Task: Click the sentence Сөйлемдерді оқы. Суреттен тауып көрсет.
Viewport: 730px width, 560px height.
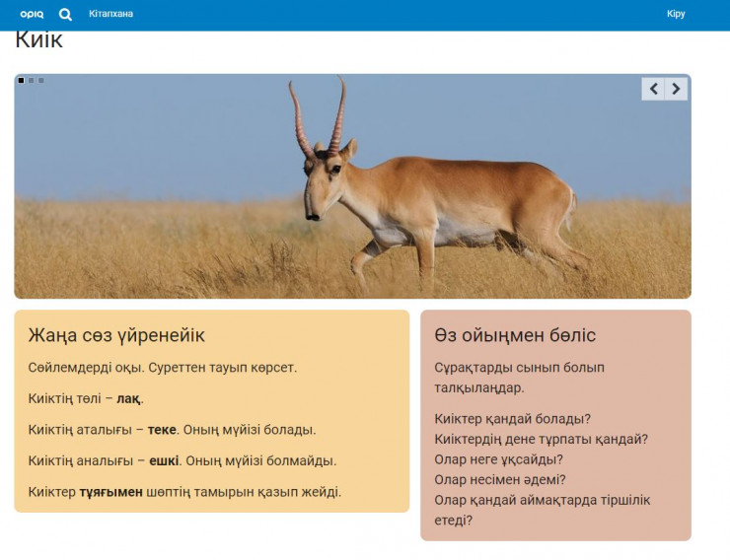Action: pyautogui.click(x=163, y=368)
